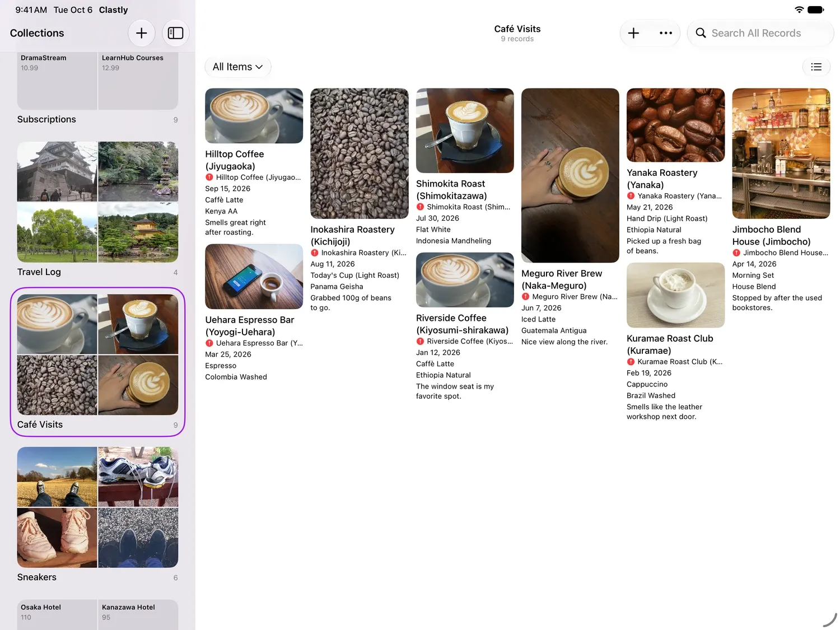Click golden pavilion photo in Travel Log

(138, 232)
